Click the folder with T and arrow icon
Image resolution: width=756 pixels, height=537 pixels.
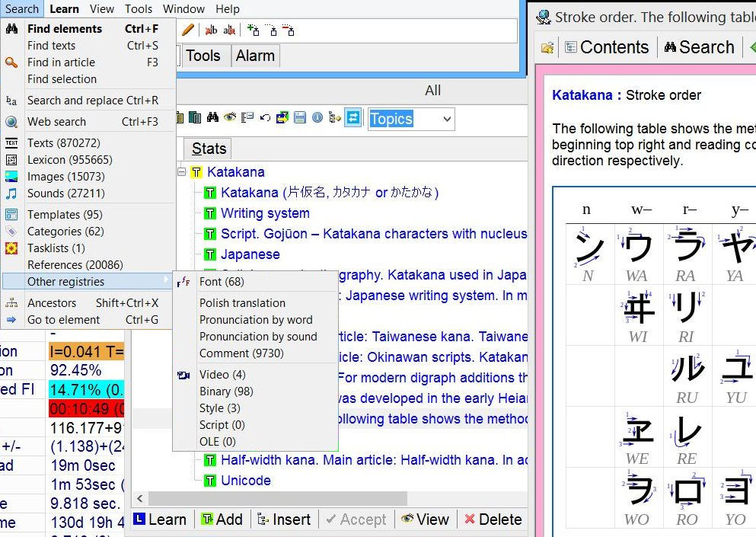pos(282,117)
